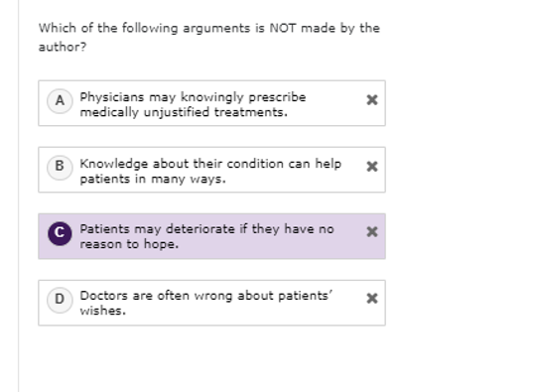This screenshot has width=537, height=392.
Task: Click 'Knowledge about their condition can help' text
Action: [x=210, y=164]
